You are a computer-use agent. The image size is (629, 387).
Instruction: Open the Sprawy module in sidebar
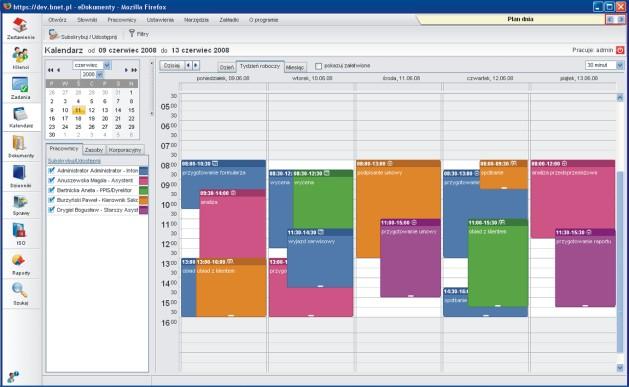tap(20, 205)
